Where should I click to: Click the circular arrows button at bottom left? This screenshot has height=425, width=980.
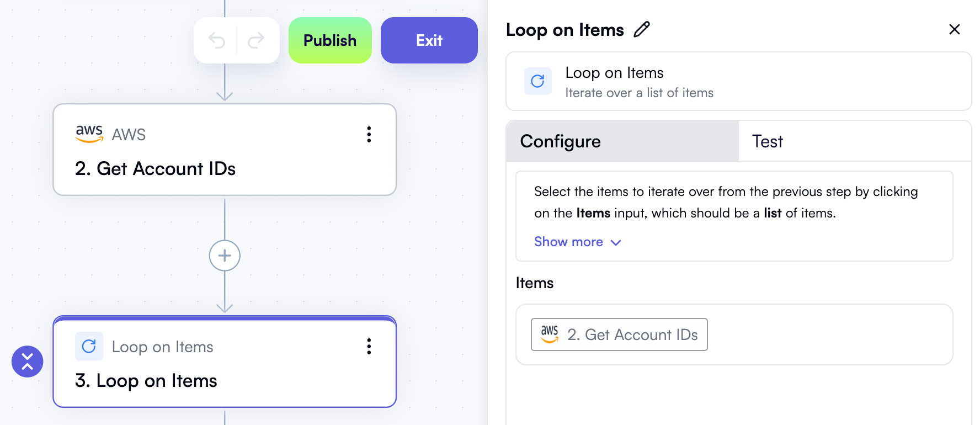pyautogui.click(x=27, y=362)
